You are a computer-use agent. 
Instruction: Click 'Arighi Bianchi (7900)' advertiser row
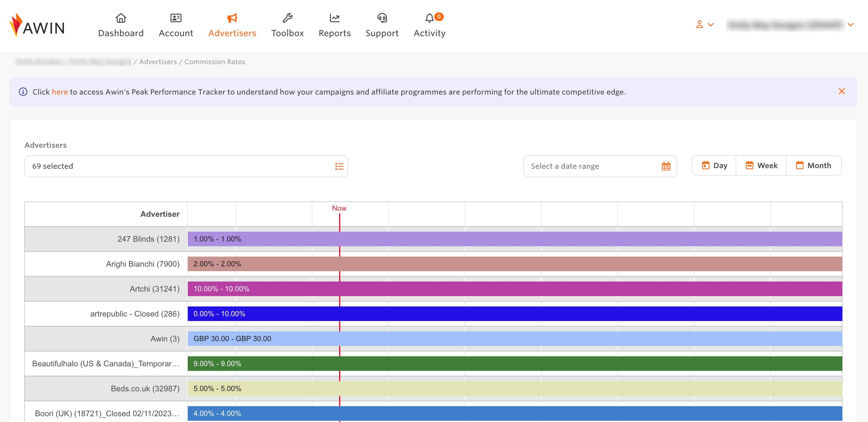[x=106, y=264]
